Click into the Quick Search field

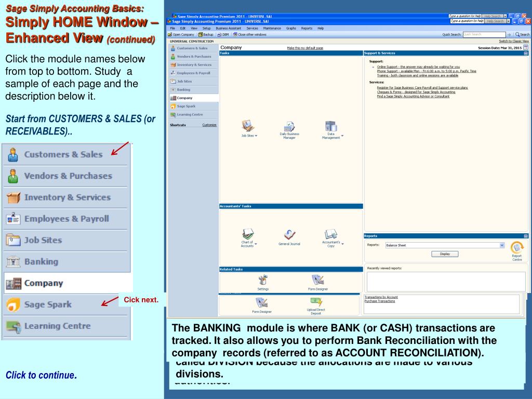click(484, 35)
